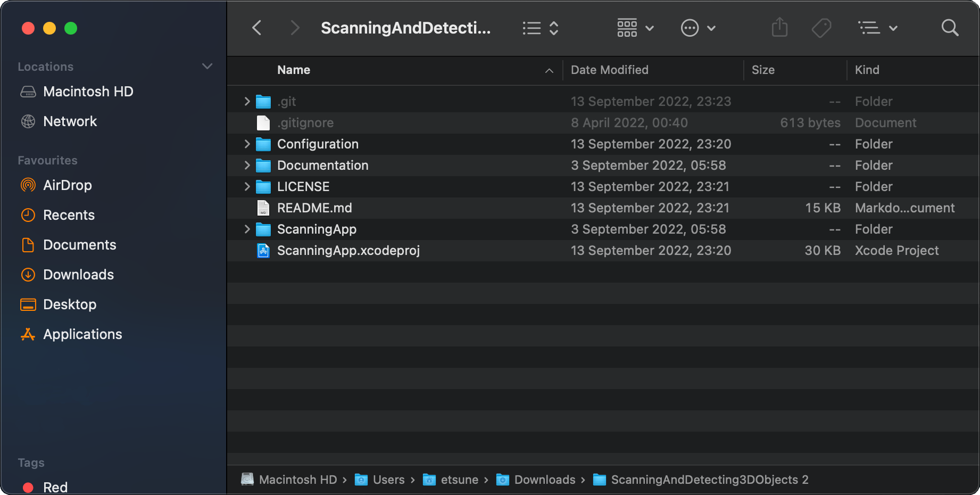Expand the .git folder disclosure arrow
The height and width of the screenshot is (495, 980).
point(247,102)
